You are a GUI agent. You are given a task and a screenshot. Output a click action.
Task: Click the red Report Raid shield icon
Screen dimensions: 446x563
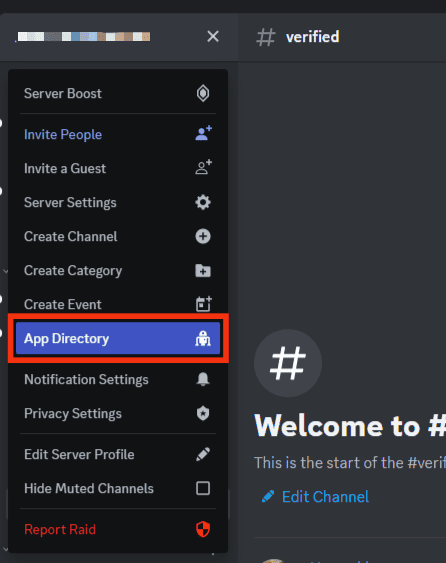(x=203, y=529)
